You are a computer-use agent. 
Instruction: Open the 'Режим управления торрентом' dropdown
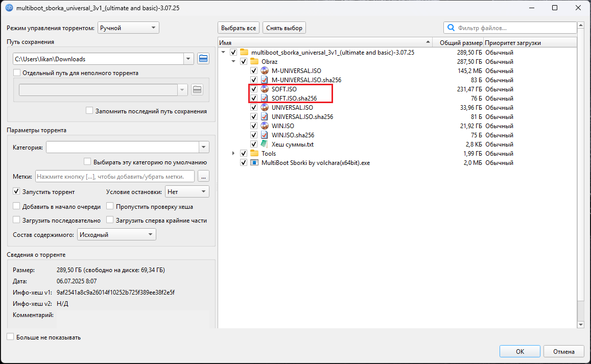pos(128,28)
